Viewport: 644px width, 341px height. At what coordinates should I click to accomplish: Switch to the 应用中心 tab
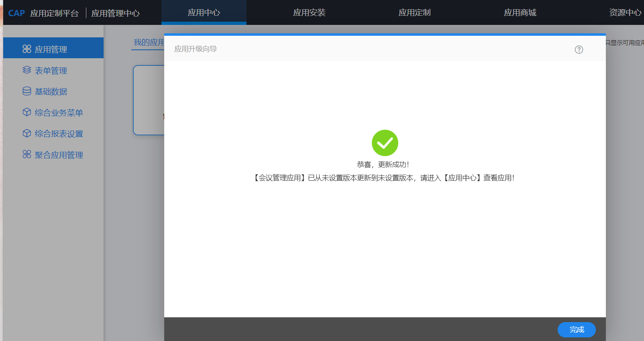[x=204, y=13]
